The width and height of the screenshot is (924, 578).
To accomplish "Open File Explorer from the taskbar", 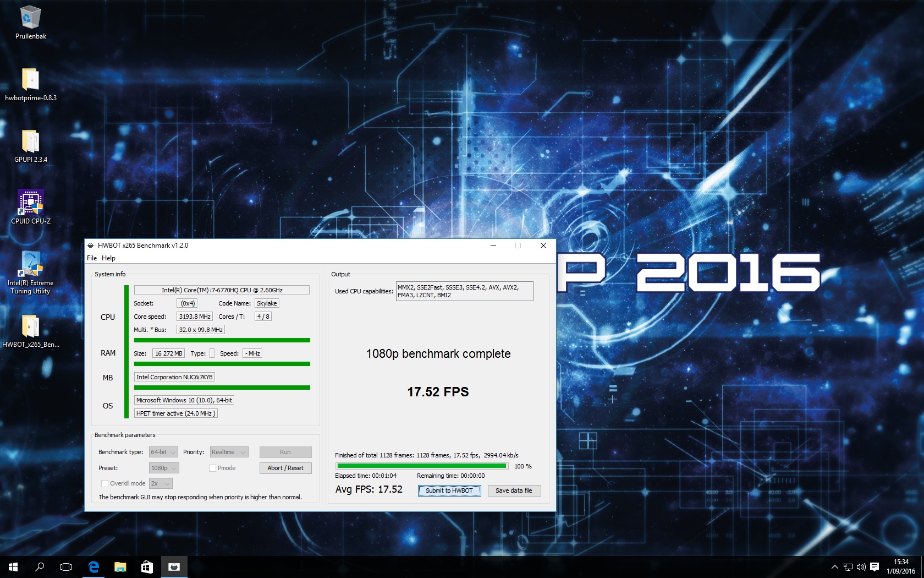I will (120, 566).
